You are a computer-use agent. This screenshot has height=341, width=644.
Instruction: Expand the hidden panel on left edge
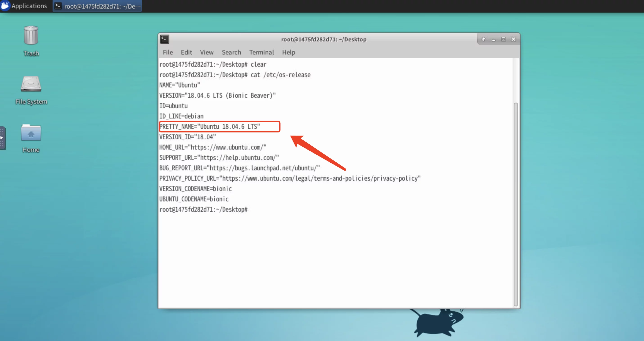click(x=2, y=138)
